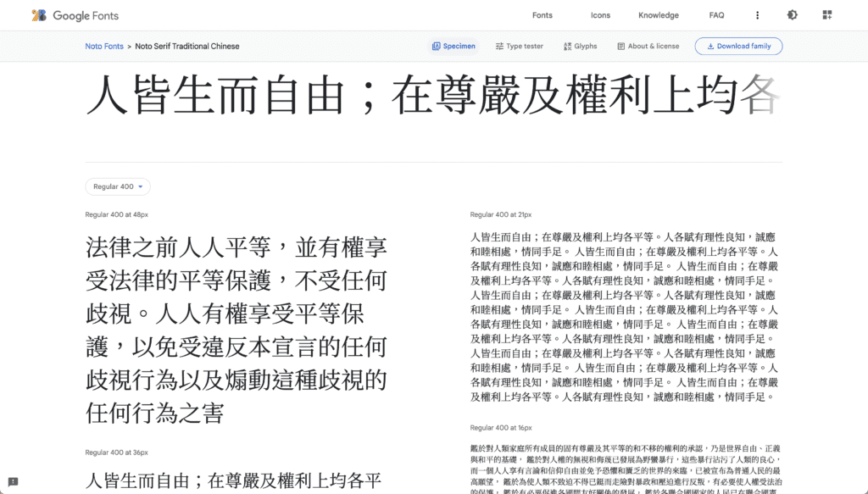
Task: Expand the Regular 400 style dropdown
Action: coord(118,186)
